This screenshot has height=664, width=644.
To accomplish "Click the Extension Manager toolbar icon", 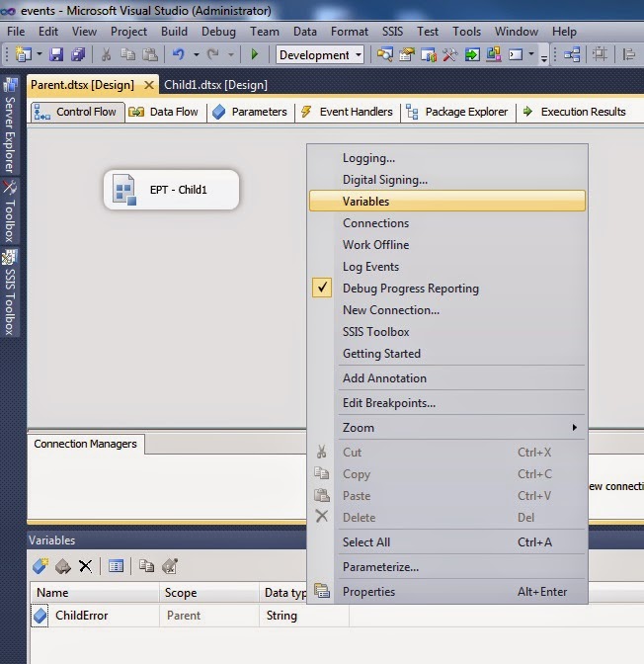I will pos(494,54).
